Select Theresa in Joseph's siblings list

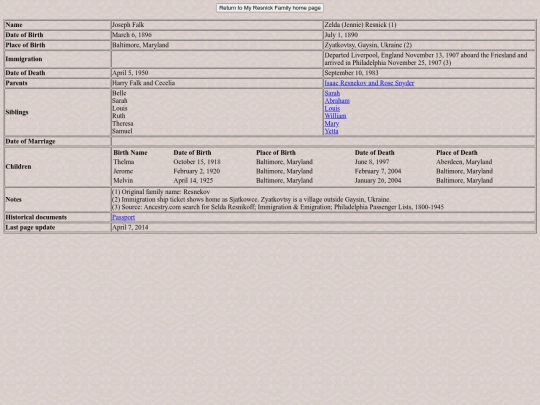(x=123, y=124)
